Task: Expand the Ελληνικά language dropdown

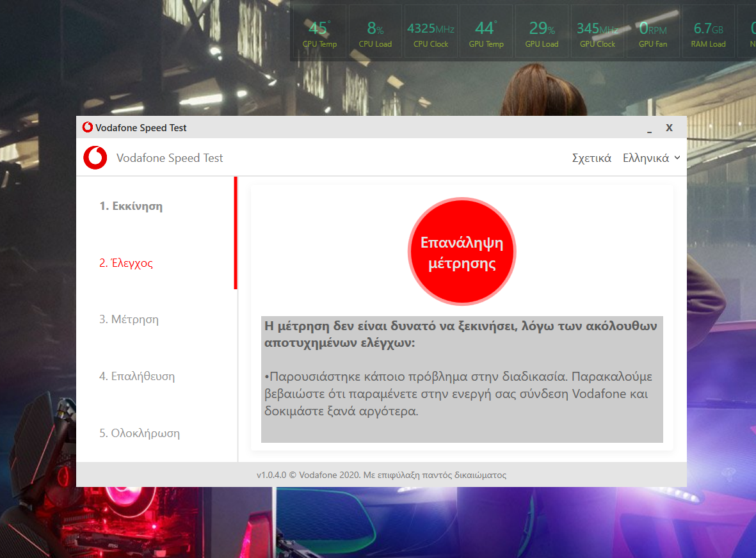Action: [x=651, y=158]
